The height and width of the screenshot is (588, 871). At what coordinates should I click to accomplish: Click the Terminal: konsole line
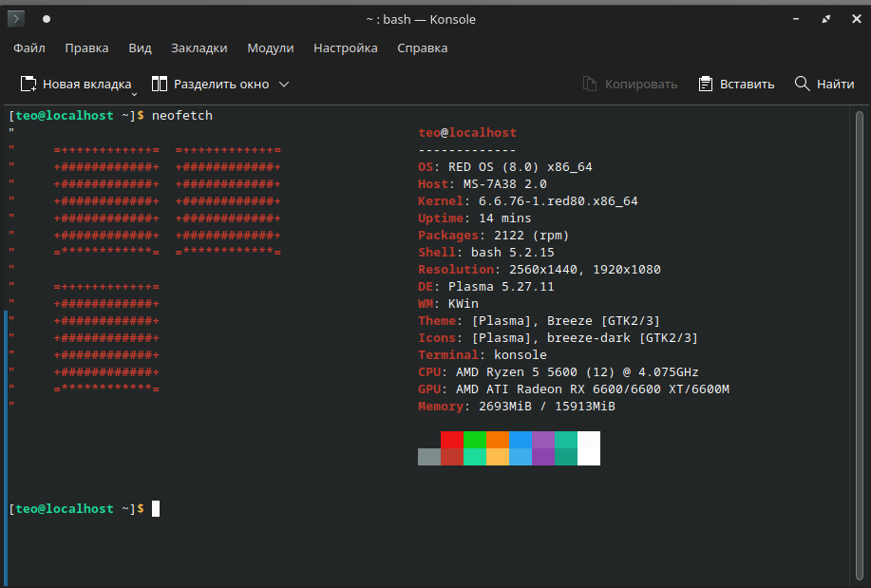pyautogui.click(x=483, y=354)
